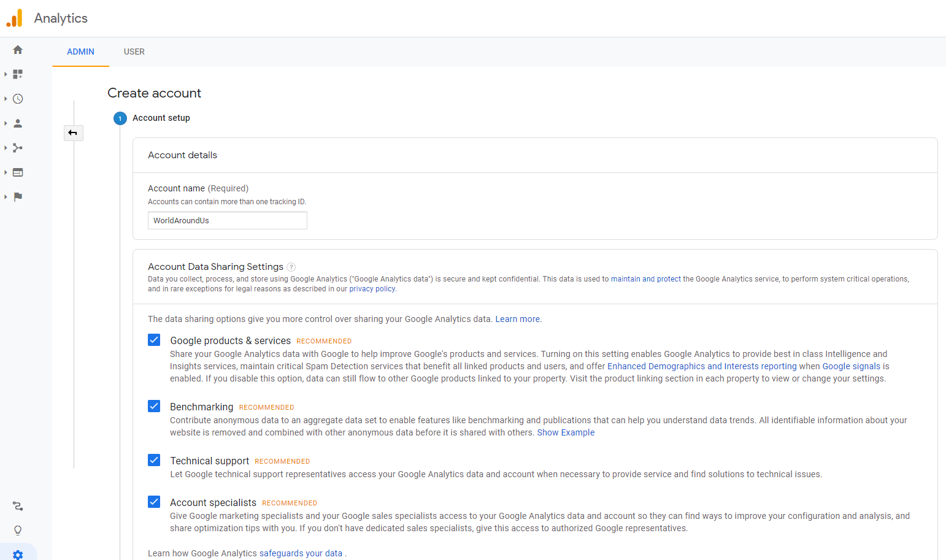Open the Realtime clock icon
946x560 pixels.
point(18,99)
